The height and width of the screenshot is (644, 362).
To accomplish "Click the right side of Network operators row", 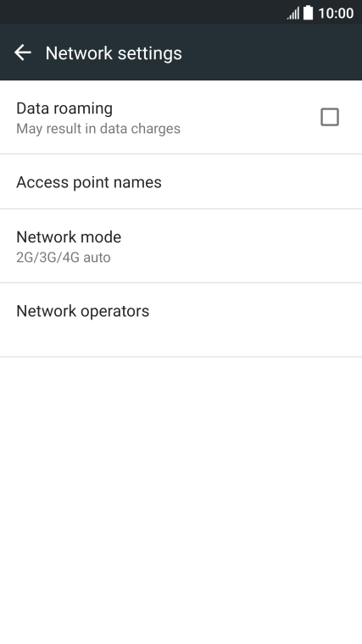I will point(287,320).
